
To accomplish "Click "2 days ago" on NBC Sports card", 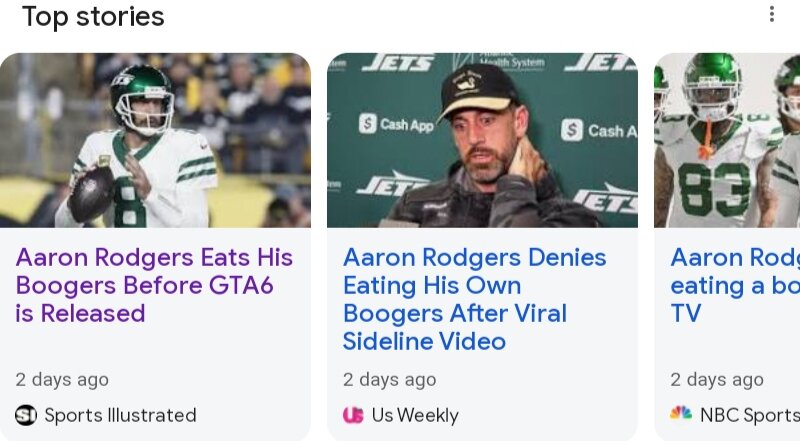I will pos(717,380).
